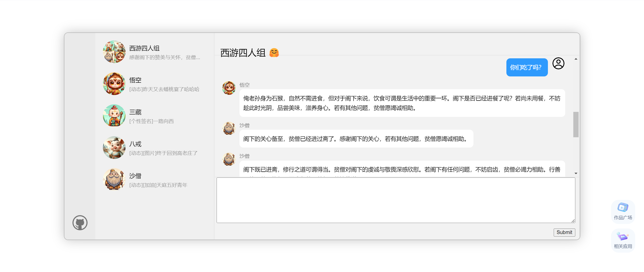The image size is (644, 272).
Task: Click the scroll down arrow in chat
Action: (x=576, y=173)
